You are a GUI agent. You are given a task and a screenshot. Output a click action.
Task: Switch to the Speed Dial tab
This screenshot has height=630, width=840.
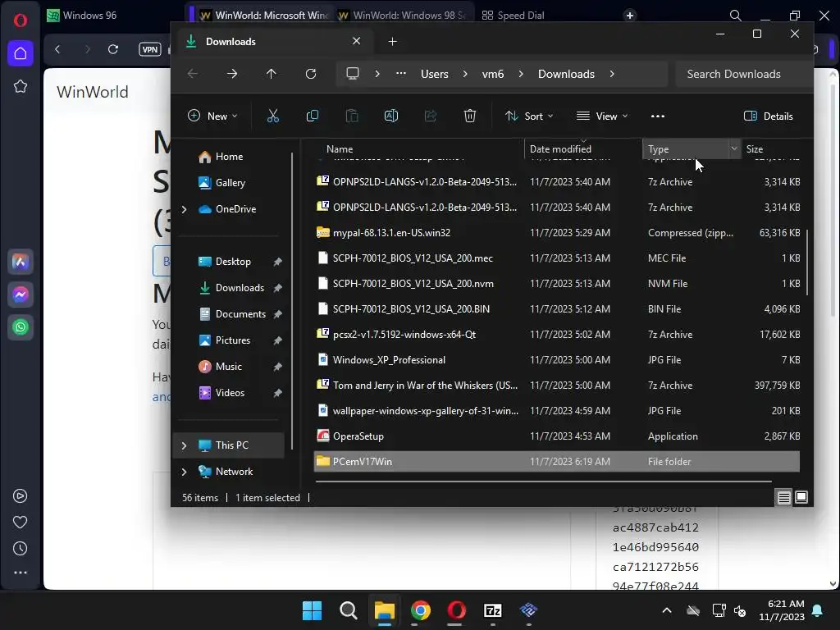click(x=514, y=15)
